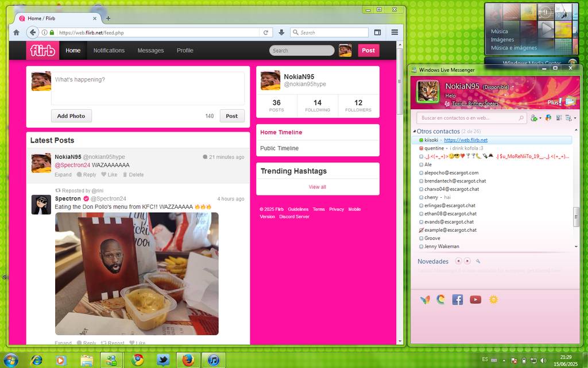The image size is (588, 368).
Task: Go to Profile in the Flirb navbar
Action: [185, 51]
